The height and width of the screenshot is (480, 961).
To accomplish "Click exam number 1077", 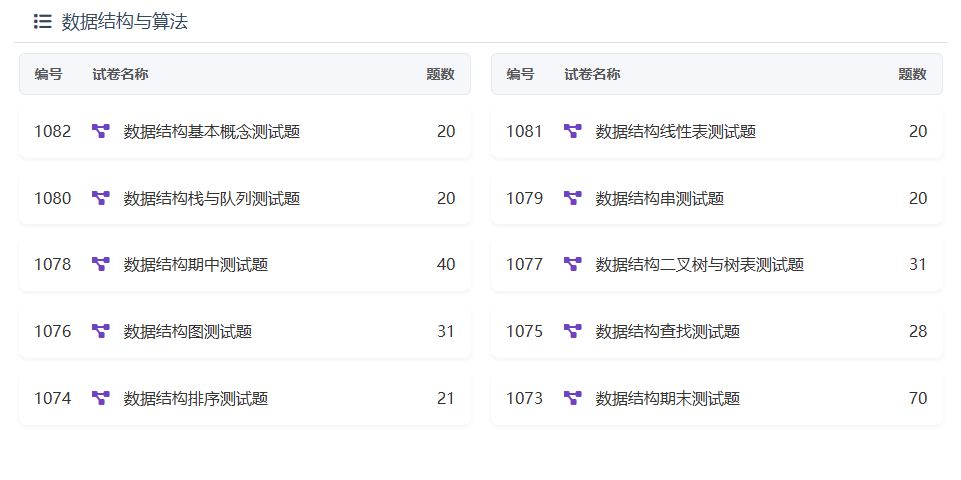I will [x=524, y=264].
